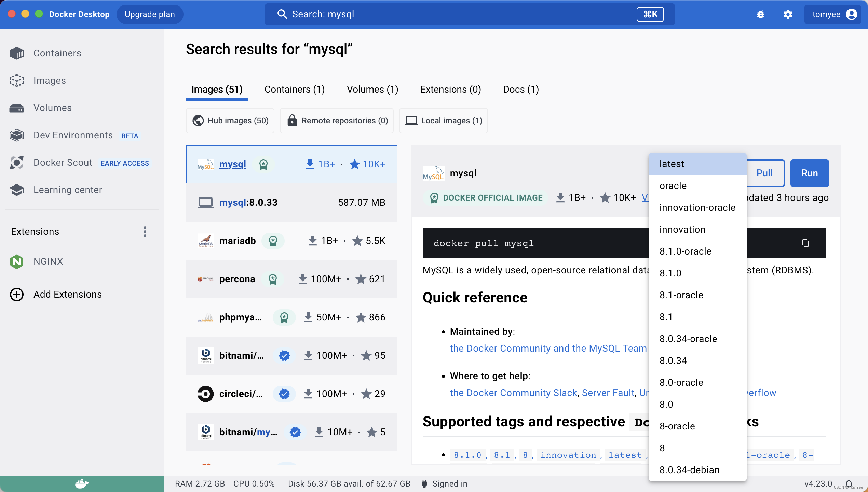This screenshot has width=868, height=492.
Task: Select the innovation-oracle tag option
Action: tap(697, 207)
